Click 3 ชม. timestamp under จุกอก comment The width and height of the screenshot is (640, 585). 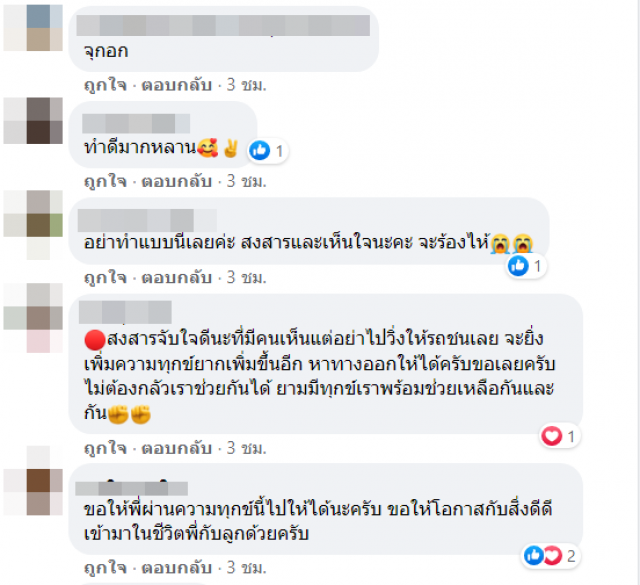[x=247, y=85]
